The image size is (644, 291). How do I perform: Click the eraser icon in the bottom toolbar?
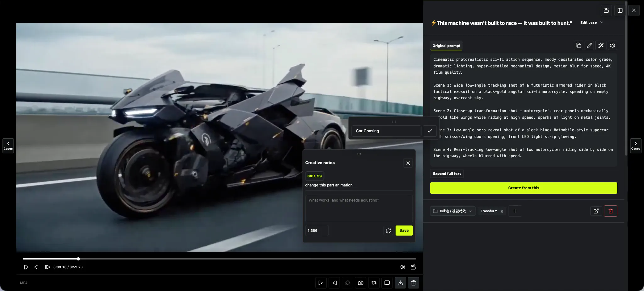pos(347,283)
